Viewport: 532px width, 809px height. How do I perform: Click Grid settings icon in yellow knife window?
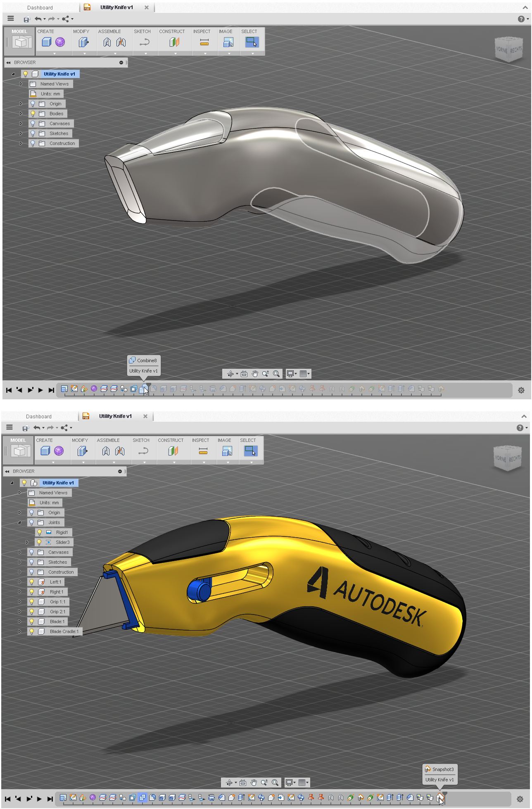point(302,783)
